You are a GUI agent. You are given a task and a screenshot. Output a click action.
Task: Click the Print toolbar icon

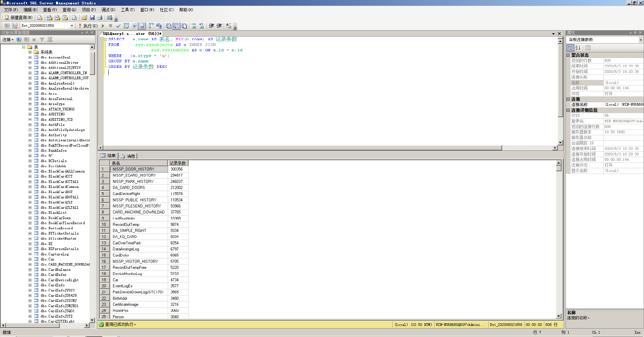(100, 17)
